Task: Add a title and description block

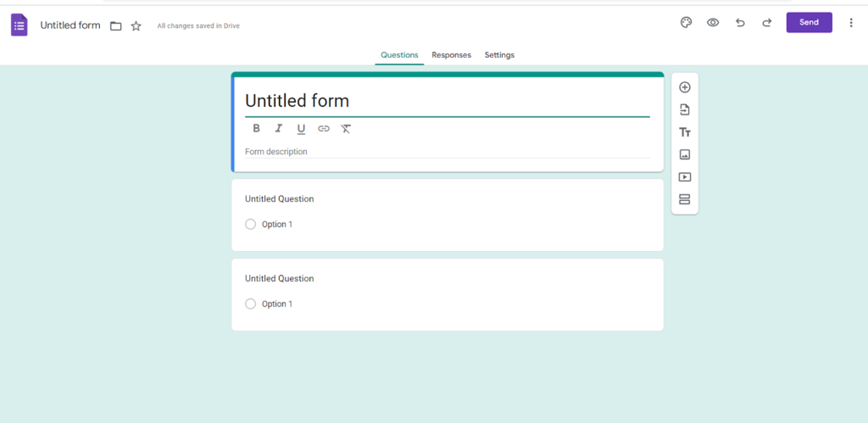Action: [685, 132]
